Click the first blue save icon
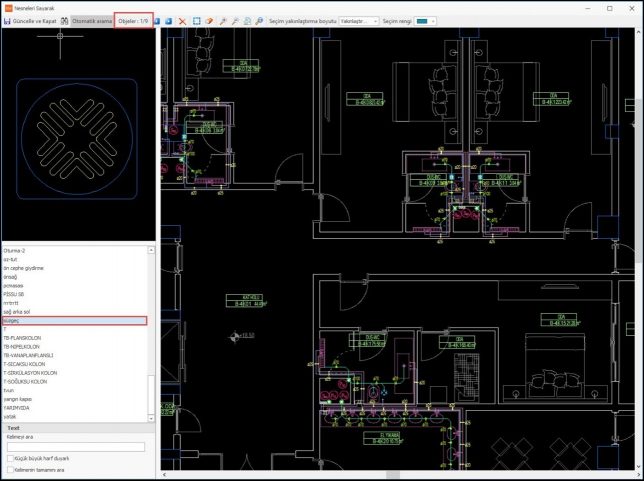The width and height of the screenshot is (644, 481). 159,20
